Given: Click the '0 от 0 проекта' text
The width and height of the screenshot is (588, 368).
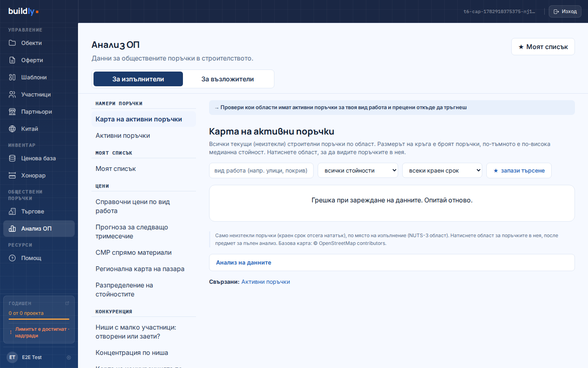Looking at the screenshot, I should [26, 313].
